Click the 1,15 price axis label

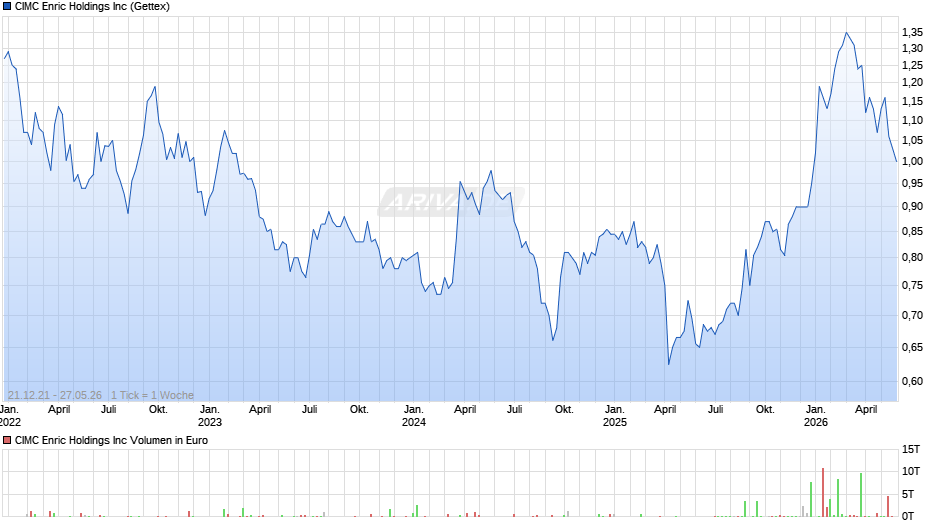(912, 101)
